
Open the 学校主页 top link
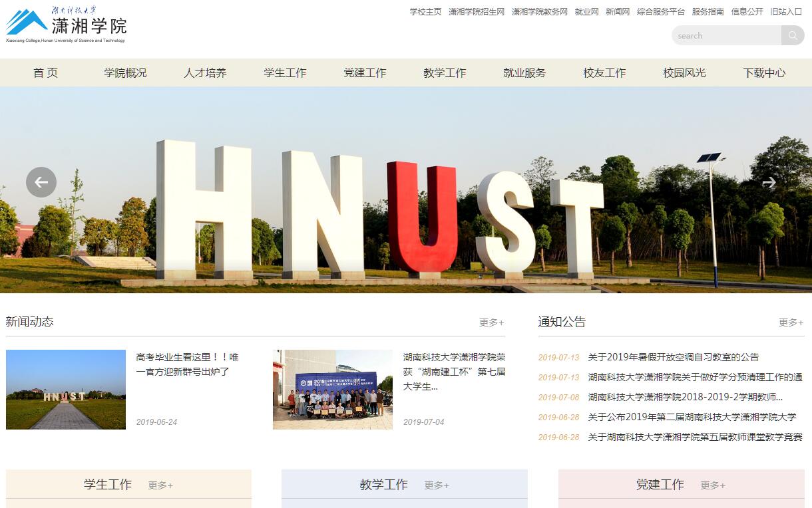point(425,11)
